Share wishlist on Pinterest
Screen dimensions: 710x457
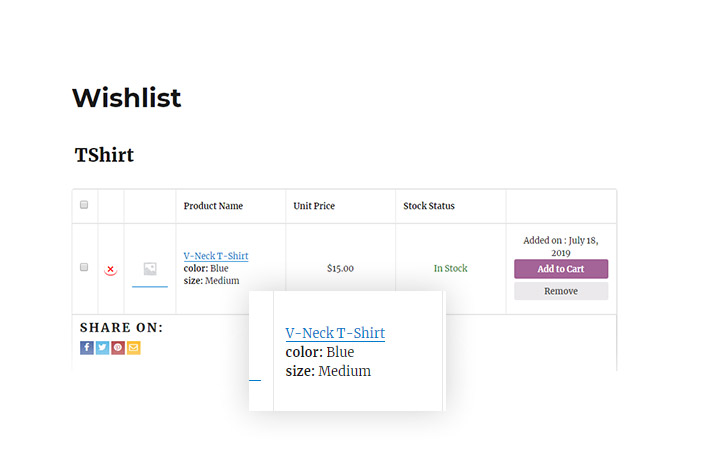(x=118, y=347)
